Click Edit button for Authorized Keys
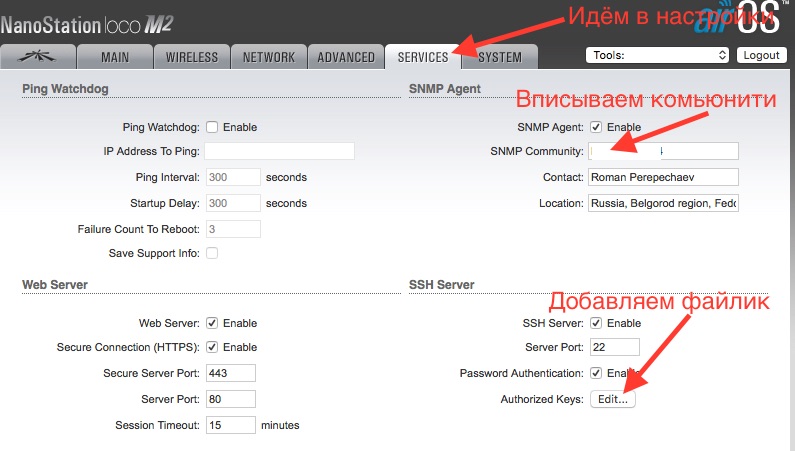This screenshot has width=795, height=451. (x=612, y=399)
